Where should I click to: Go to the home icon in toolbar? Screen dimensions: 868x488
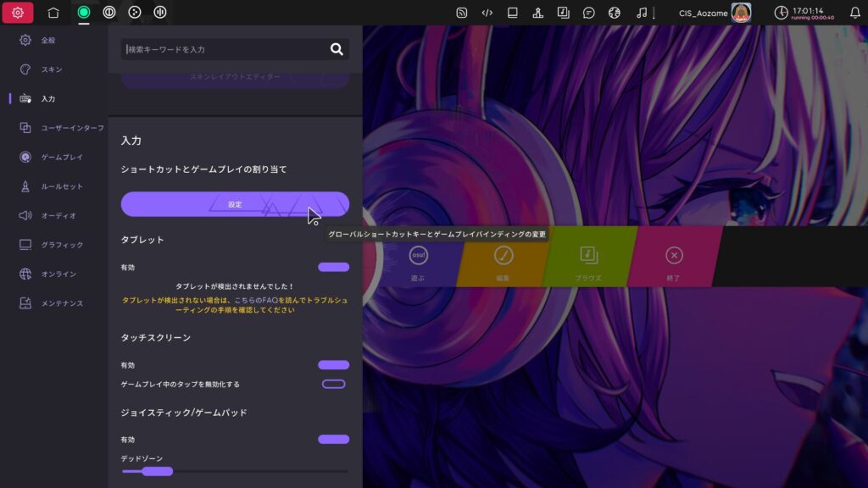(53, 12)
